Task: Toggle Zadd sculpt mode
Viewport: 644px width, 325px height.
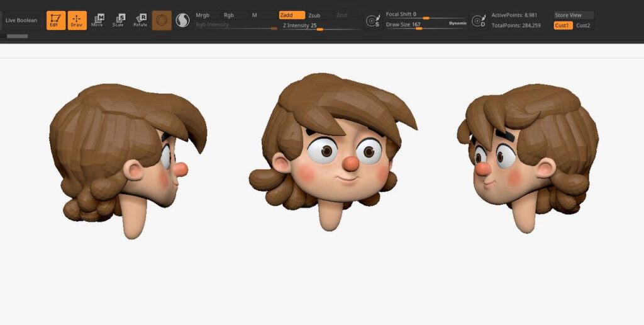Action: click(292, 15)
